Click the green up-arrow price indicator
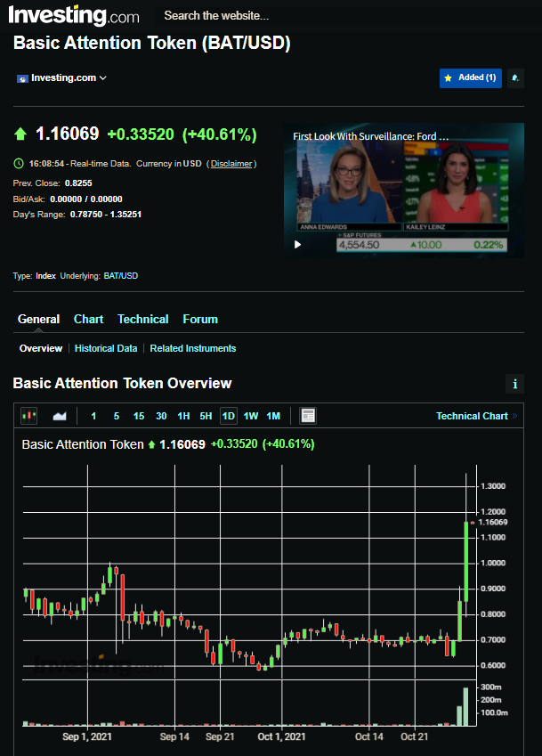This screenshot has height=756, width=542. point(20,134)
